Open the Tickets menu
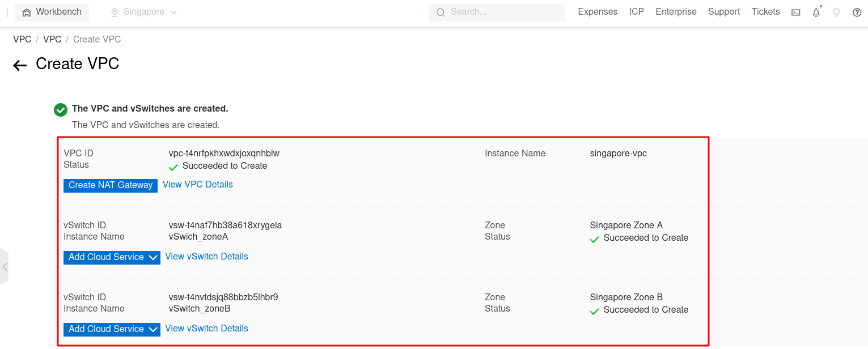Image resolution: width=868 pixels, height=349 pixels. pos(765,12)
